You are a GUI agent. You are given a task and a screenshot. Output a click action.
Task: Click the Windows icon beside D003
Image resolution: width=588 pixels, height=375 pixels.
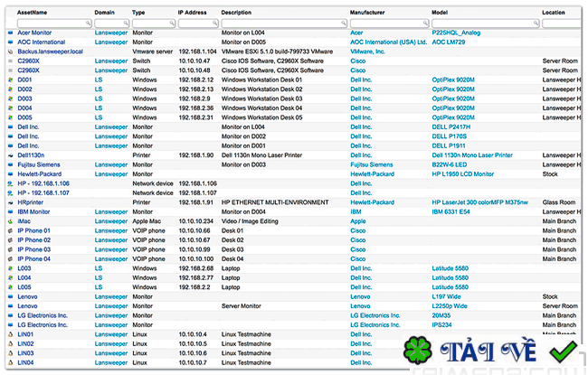click(x=11, y=98)
